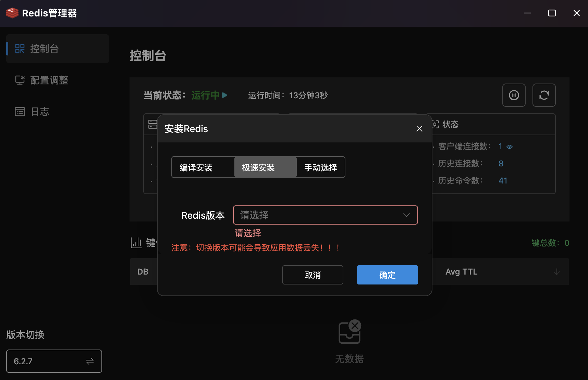Click the 键总数: 0 text
The width and height of the screenshot is (588, 380).
550,243
